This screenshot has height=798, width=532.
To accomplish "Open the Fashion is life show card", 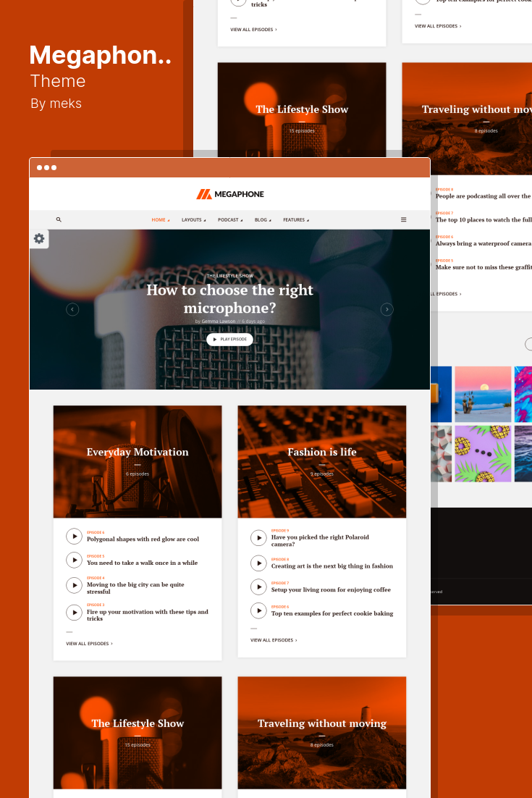I will 322,461.
